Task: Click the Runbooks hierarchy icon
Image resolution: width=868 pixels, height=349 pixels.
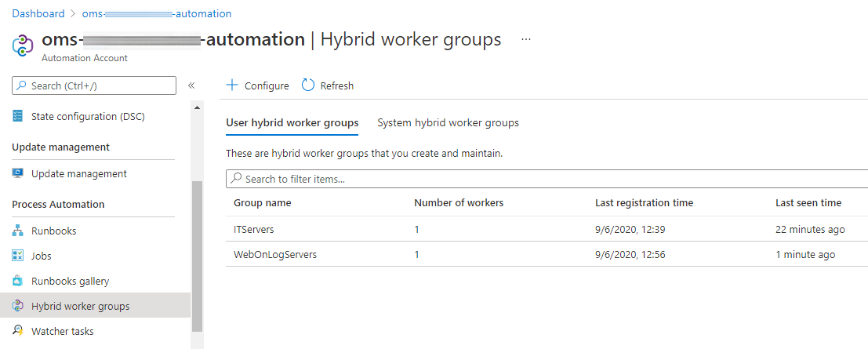Action: (x=18, y=231)
